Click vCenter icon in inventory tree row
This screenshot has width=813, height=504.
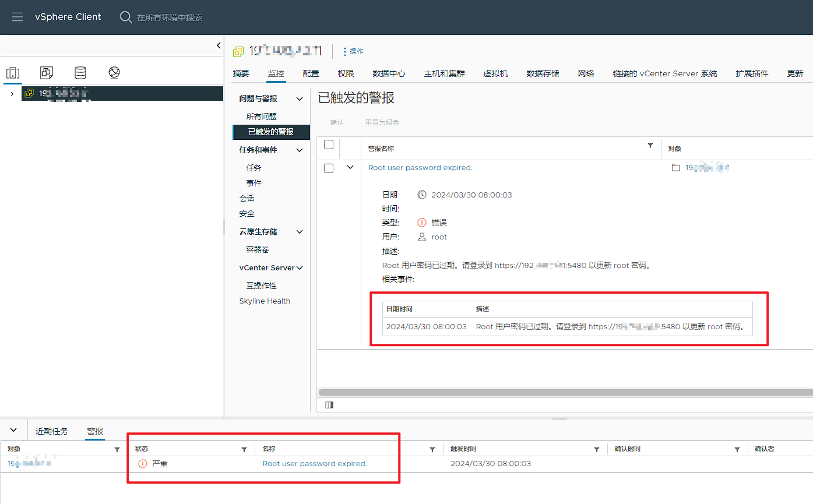(29, 93)
